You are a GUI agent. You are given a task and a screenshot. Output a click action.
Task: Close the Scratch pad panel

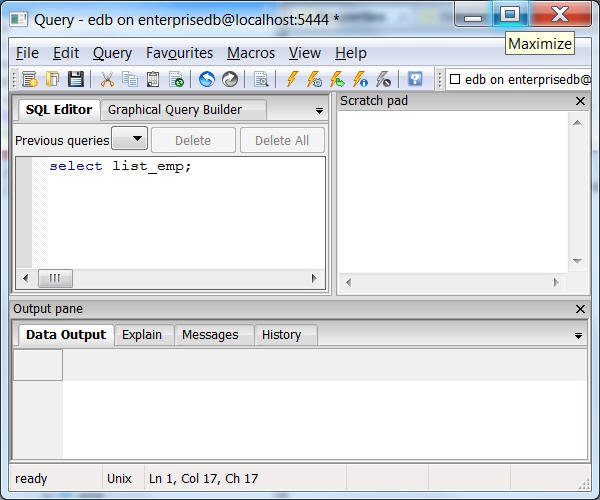tap(580, 101)
